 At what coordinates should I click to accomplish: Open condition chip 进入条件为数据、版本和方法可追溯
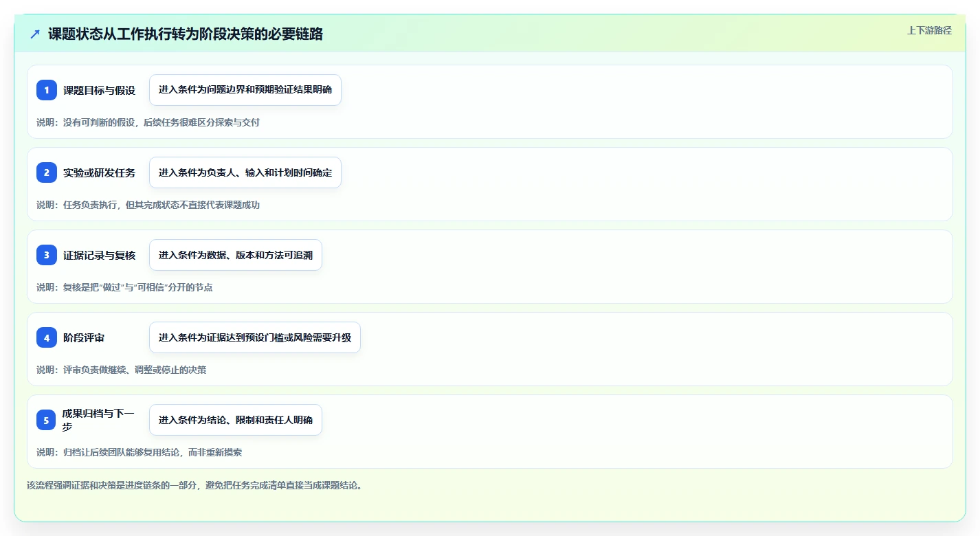236,255
